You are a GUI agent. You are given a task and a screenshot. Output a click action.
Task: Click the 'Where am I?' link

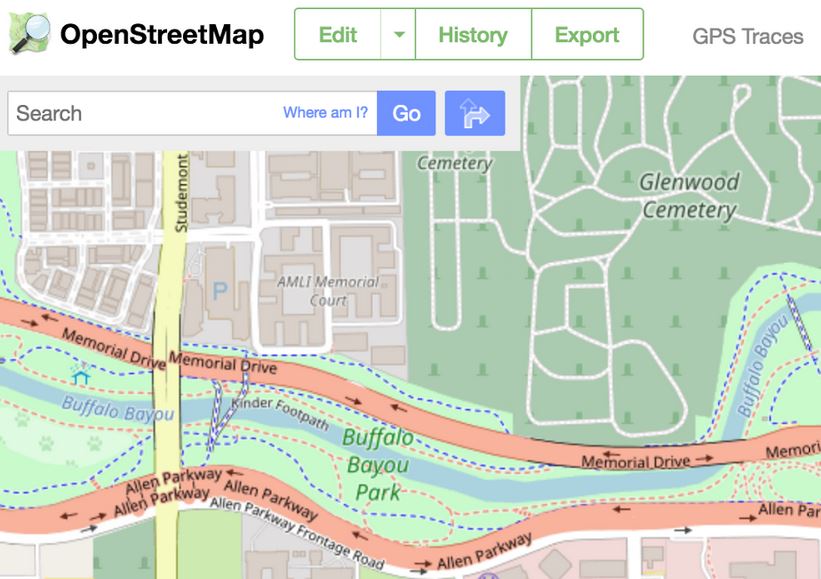click(x=325, y=113)
